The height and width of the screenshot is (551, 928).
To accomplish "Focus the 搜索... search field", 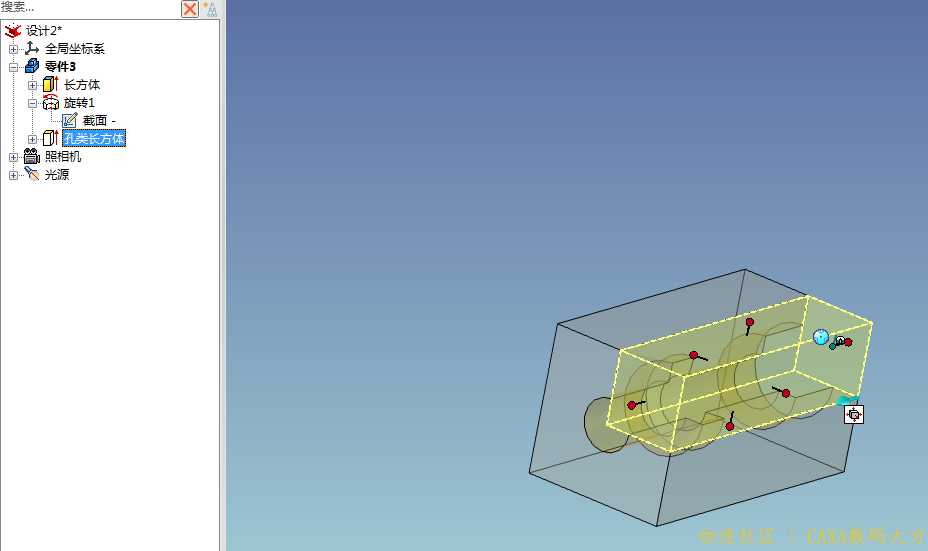I will click(x=89, y=8).
